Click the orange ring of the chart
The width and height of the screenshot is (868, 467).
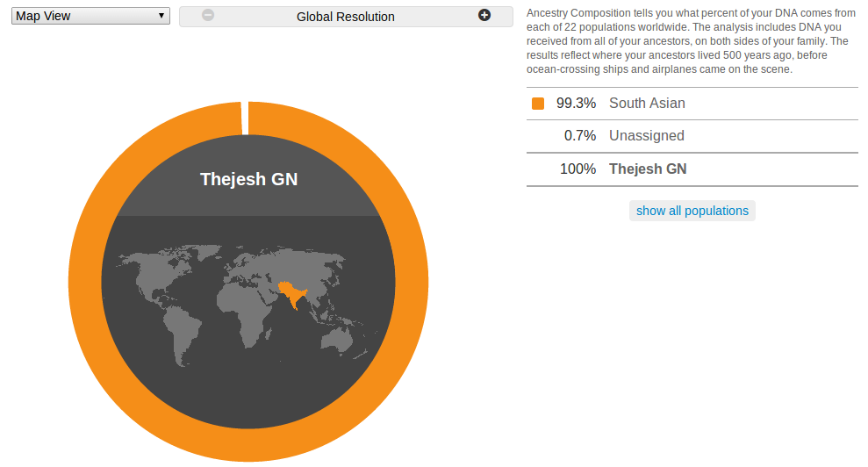(x=86, y=283)
